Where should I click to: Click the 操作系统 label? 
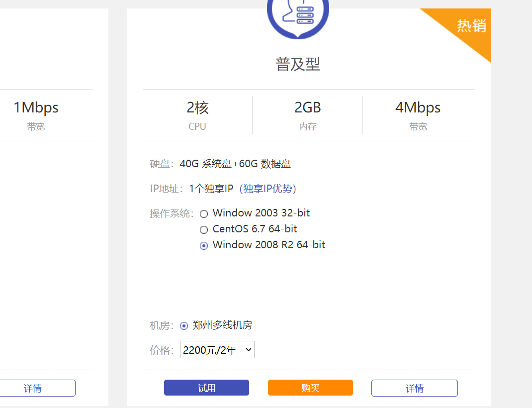point(172,214)
